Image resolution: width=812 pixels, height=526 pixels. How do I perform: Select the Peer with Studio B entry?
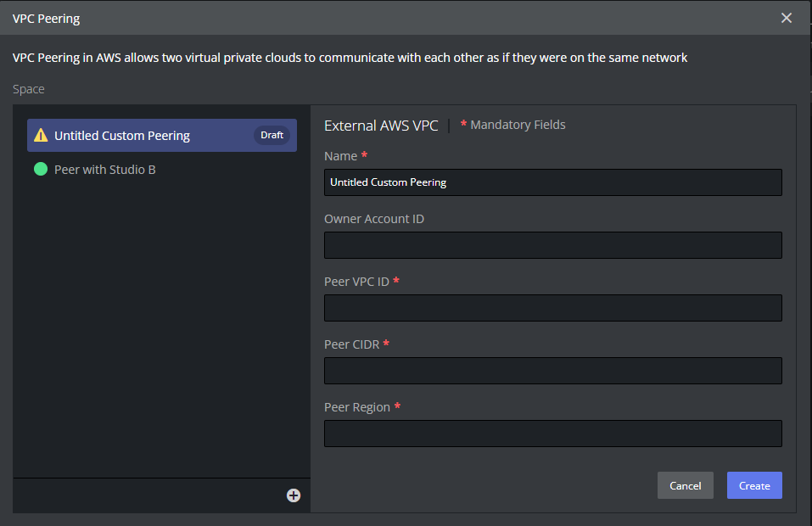(105, 170)
